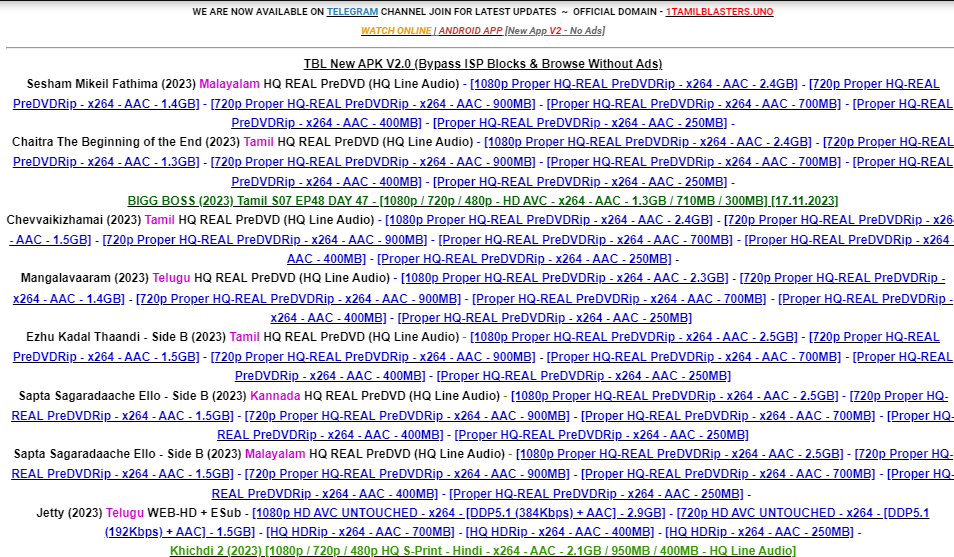Open Chevvaikizhamai 700MB PreDVDRip link
Viewport: 954px width, 557px height.
[585, 240]
